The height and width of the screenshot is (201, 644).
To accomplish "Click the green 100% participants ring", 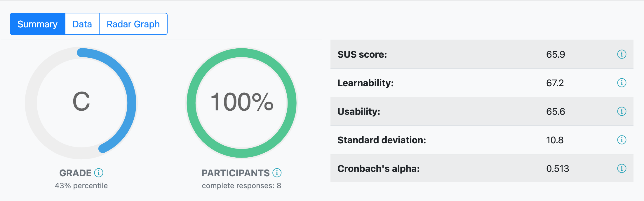I will coord(242,53).
